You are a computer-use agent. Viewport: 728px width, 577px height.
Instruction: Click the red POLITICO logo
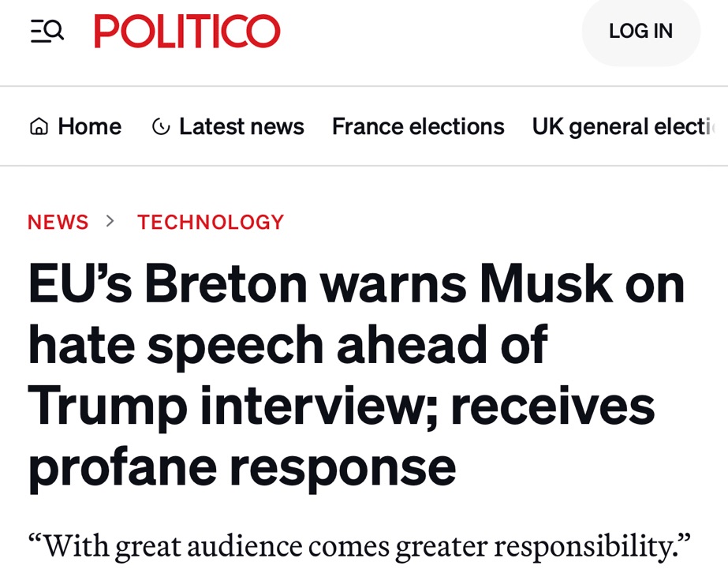tap(187, 32)
